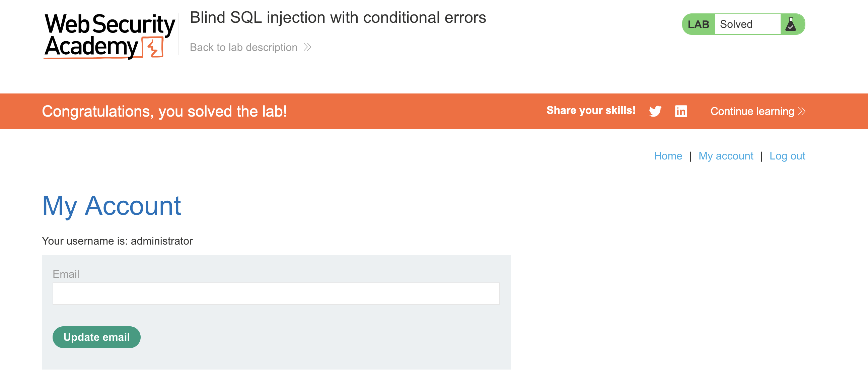Click the Share your skills! text
Image resolution: width=868 pixels, height=392 pixels.
tap(591, 110)
